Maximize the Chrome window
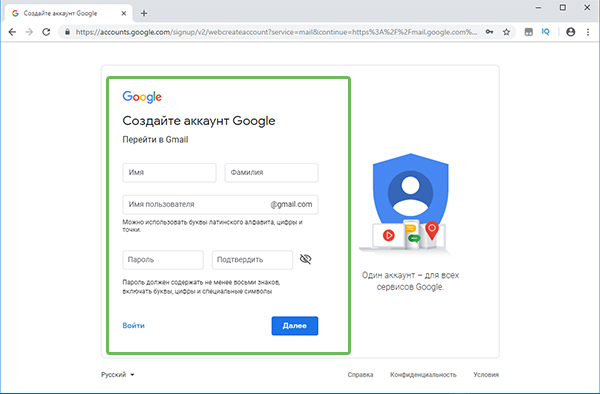This screenshot has width=600, height=394. click(563, 8)
